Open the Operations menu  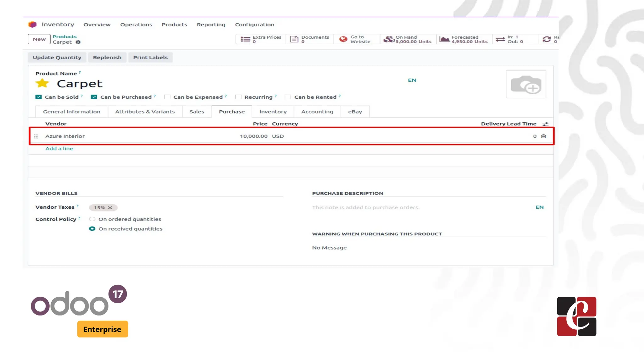pos(136,25)
